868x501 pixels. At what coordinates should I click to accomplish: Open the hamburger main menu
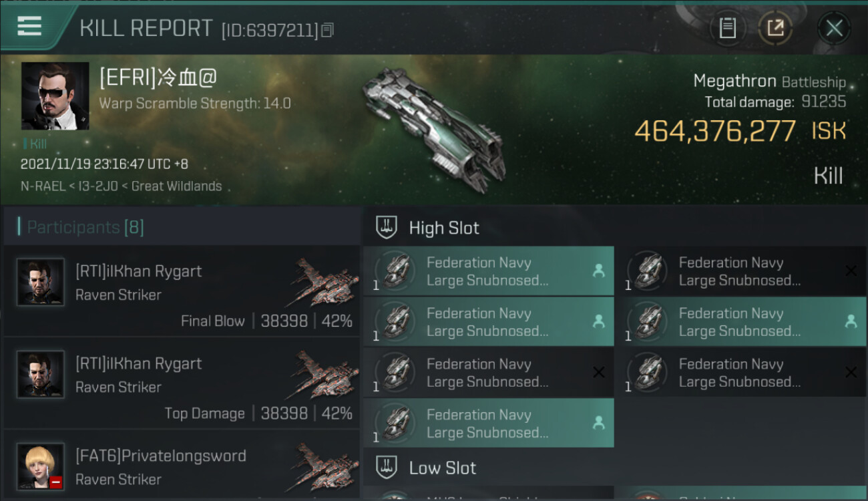[29, 27]
